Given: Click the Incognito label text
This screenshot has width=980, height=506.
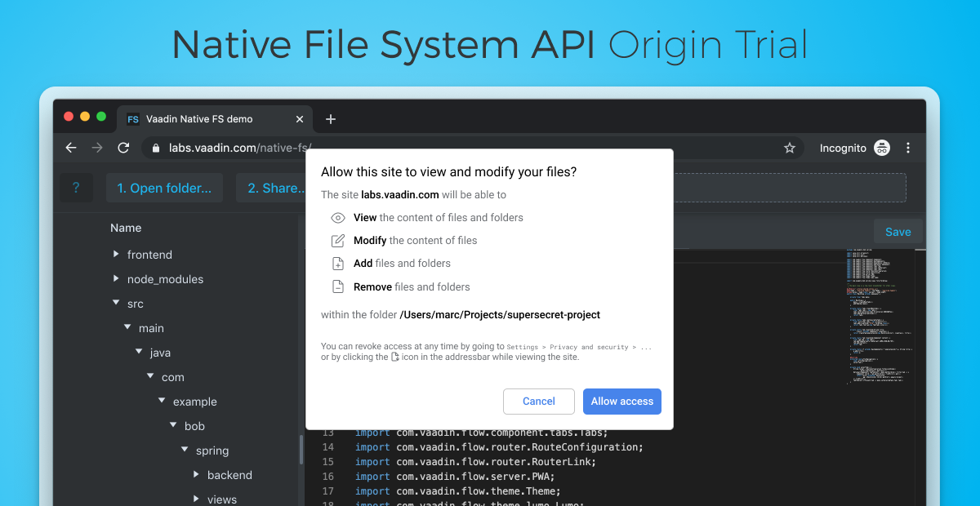Looking at the screenshot, I should tap(843, 149).
